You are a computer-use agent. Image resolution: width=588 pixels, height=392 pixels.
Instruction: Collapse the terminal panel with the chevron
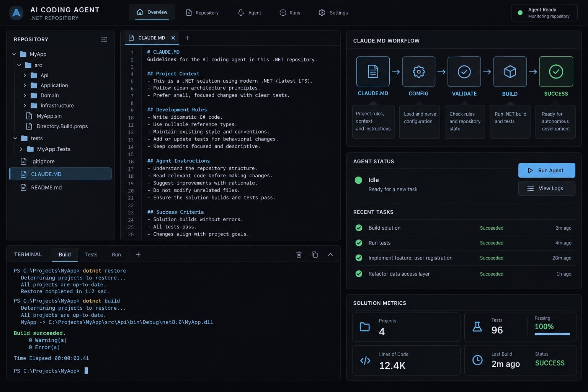pyautogui.click(x=330, y=255)
